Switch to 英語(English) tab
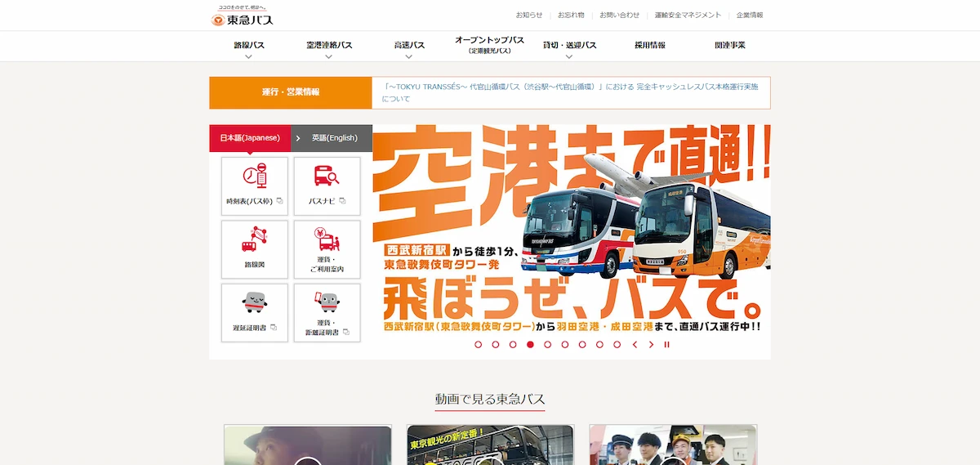Viewport: 980px width, 465px height. point(332,138)
